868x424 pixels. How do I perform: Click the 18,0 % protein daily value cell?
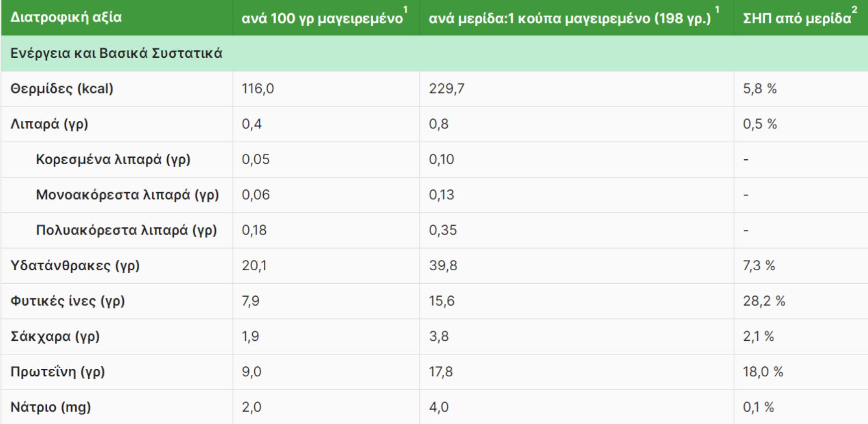pos(762,372)
